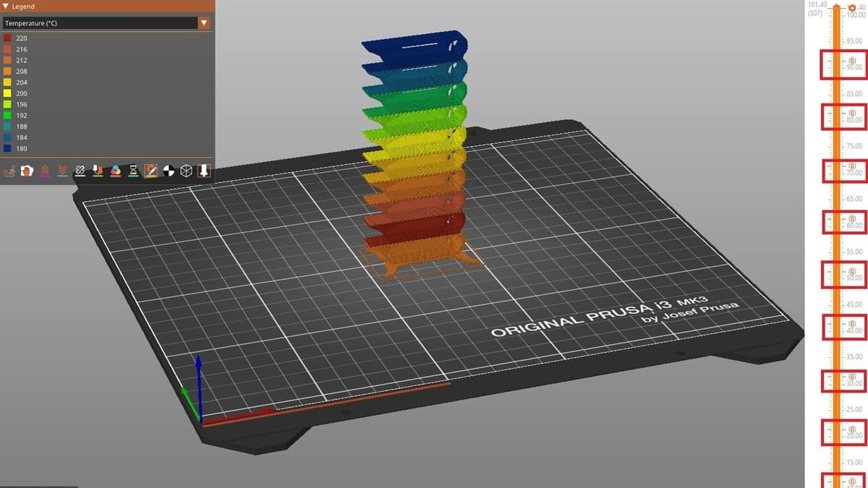
Task: Toggle deretractions visibility (downward arrows icon)
Action: pos(63,171)
